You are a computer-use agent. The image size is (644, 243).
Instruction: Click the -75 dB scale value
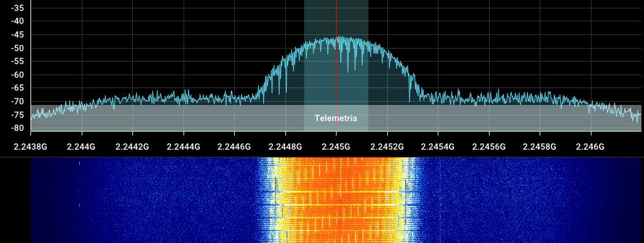point(18,115)
